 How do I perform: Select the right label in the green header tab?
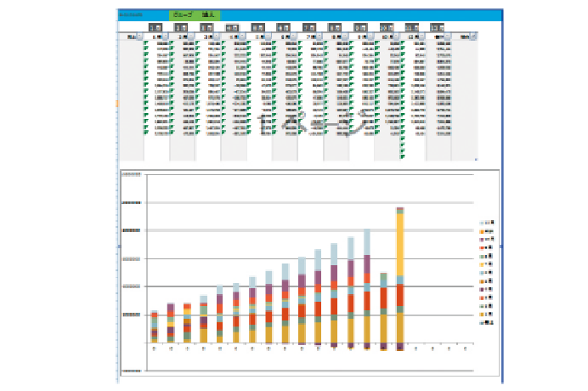[207, 15]
